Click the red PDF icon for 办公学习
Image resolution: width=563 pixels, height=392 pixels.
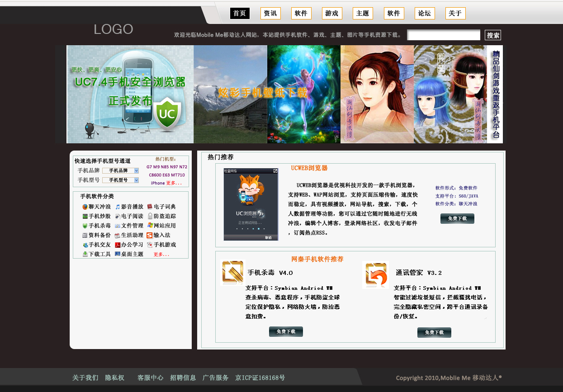pyautogui.click(x=118, y=245)
